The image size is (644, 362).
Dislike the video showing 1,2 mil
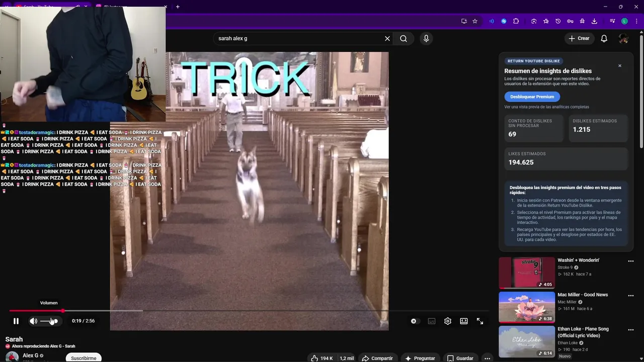pyautogui.click(x=347, y=358)
